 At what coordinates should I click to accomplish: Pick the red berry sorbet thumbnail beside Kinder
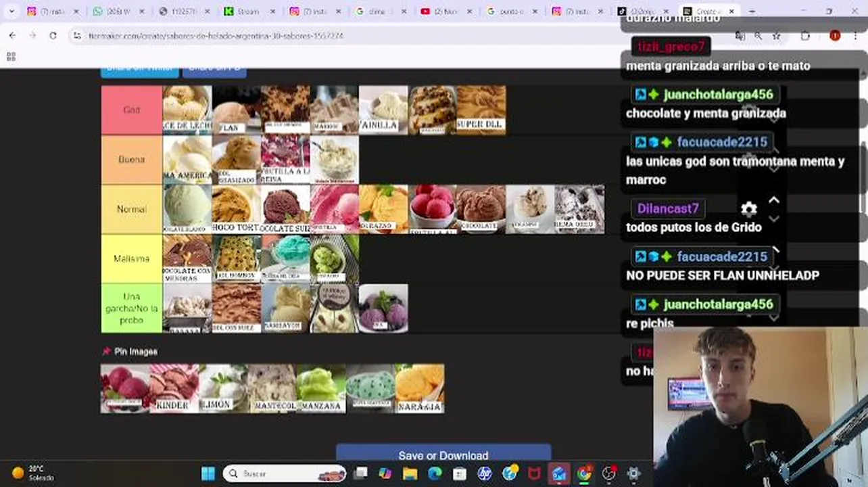[125, 388]
